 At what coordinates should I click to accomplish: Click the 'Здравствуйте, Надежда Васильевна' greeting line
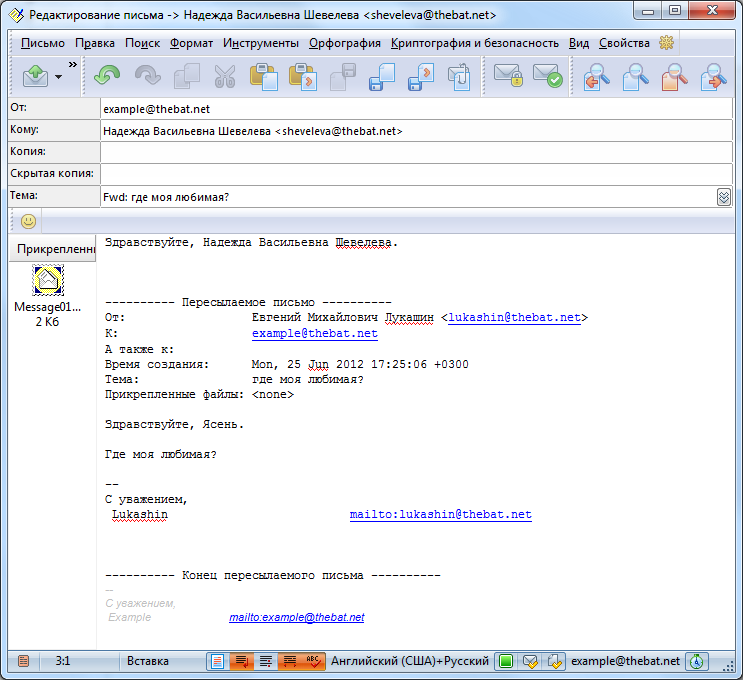click(x=251, y=243)
